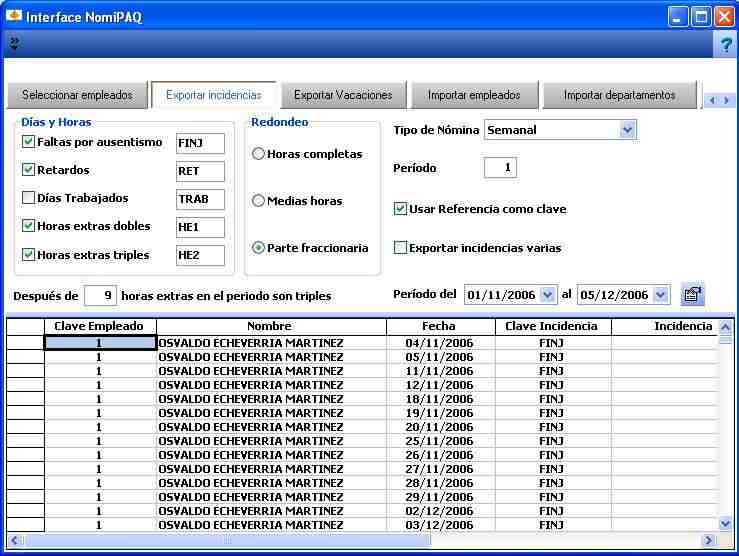The width and height of the screenshot is (739, 556).
Task: Enable Exportar incidencias varias checkbox
Action: point(400,247)
